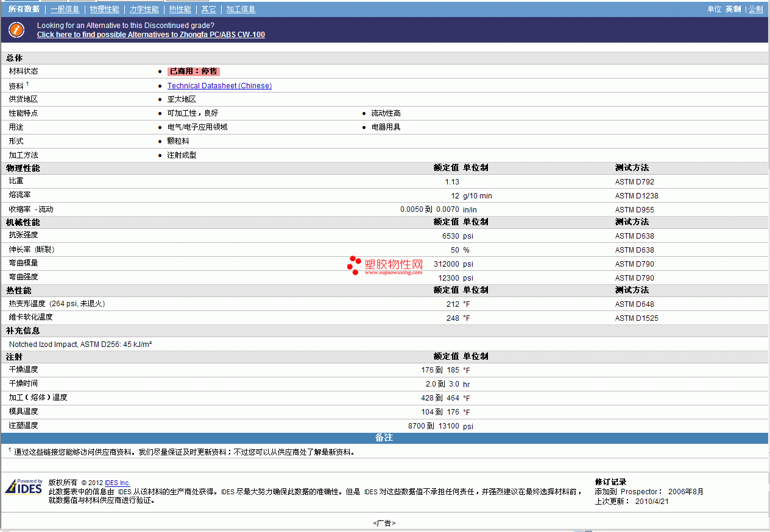
Task: Click the 注射成型 processing method
Action: tap(182, 155)
